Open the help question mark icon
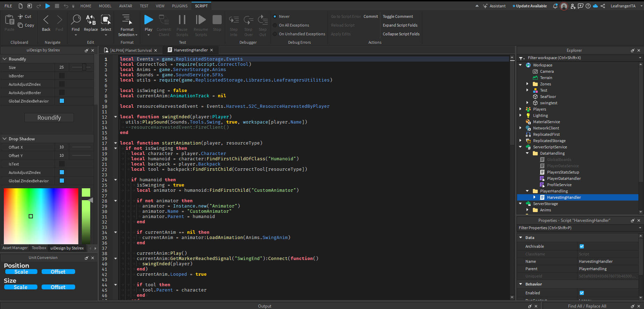 (588, 6)
